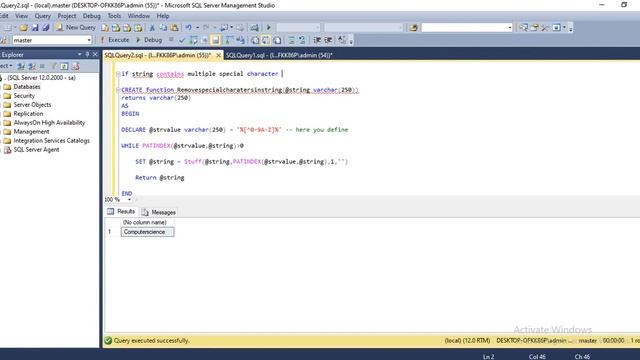Viewport: 640px width, 360px height.
Task: Open the Project menu
Action: click(x=67, y=16)
